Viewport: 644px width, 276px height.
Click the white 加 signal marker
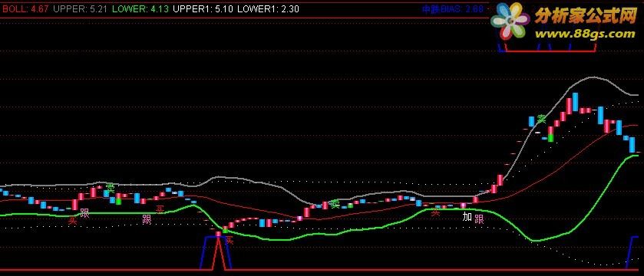coord(467,217)
